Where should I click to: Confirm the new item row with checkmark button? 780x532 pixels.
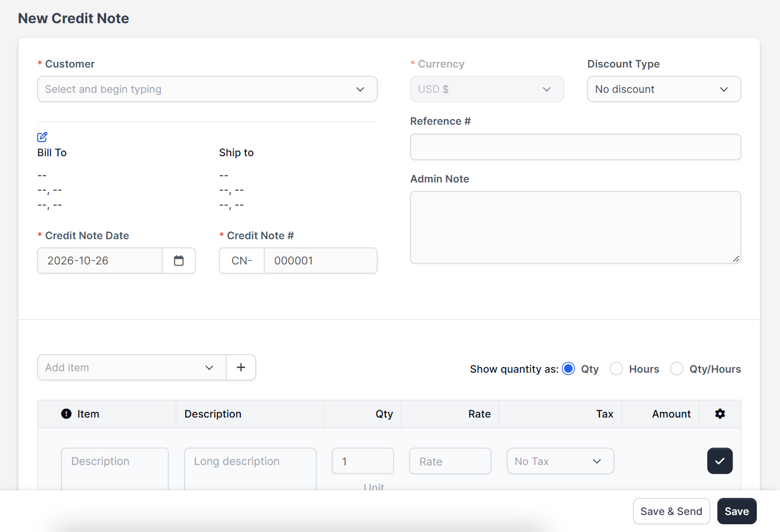(720, 461)
